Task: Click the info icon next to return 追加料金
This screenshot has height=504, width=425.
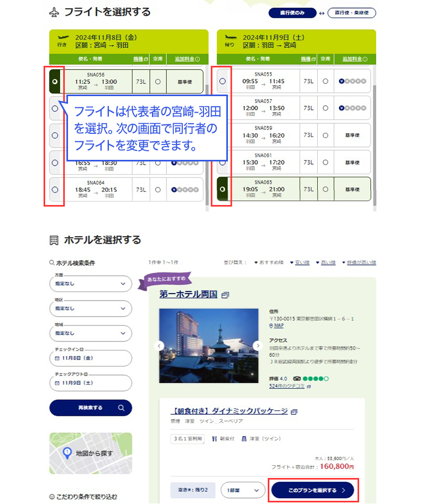Action: pyautogui.click(x=364, y=59)
